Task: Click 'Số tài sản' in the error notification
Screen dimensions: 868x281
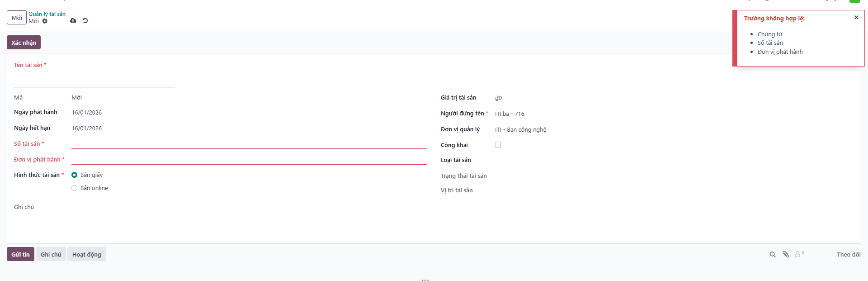Action: (770, 43)
